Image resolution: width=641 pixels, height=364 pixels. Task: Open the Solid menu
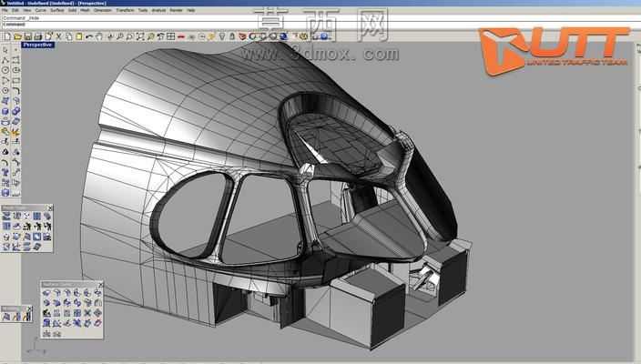[x=72, y=10]
